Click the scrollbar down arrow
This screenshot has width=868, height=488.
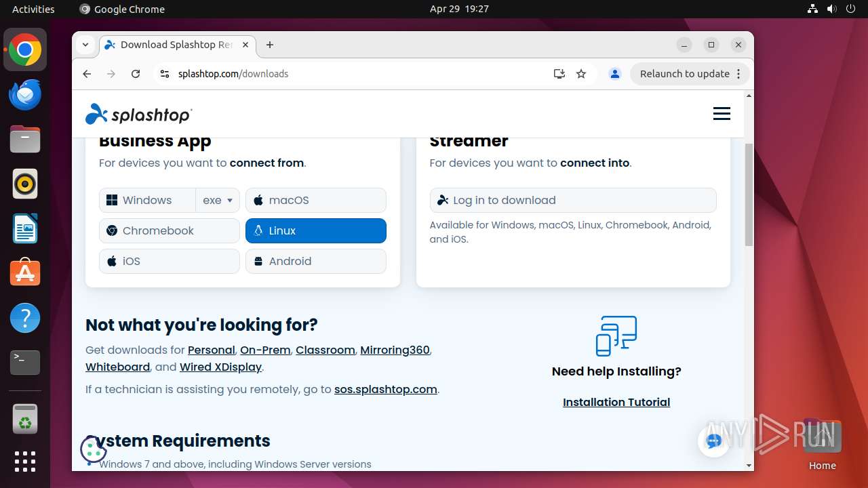(749, 466)
